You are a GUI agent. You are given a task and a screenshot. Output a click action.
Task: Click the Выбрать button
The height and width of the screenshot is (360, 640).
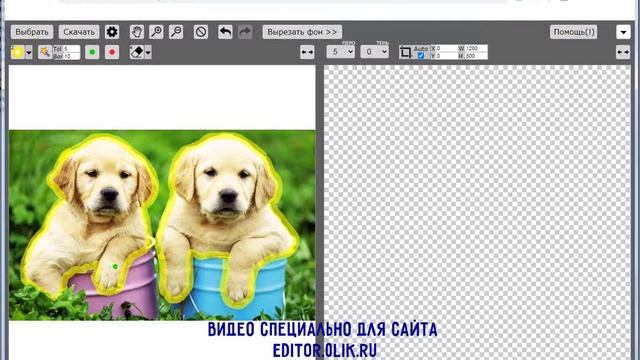point(32,32)
